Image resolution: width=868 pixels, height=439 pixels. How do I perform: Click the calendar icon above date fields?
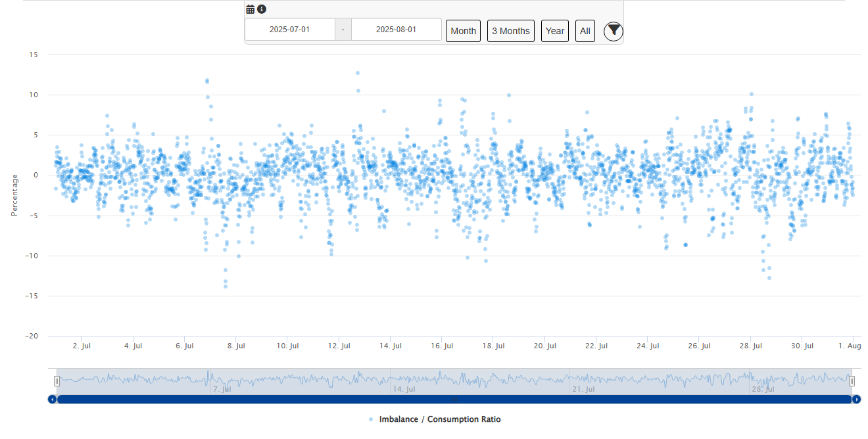[251, 9]
